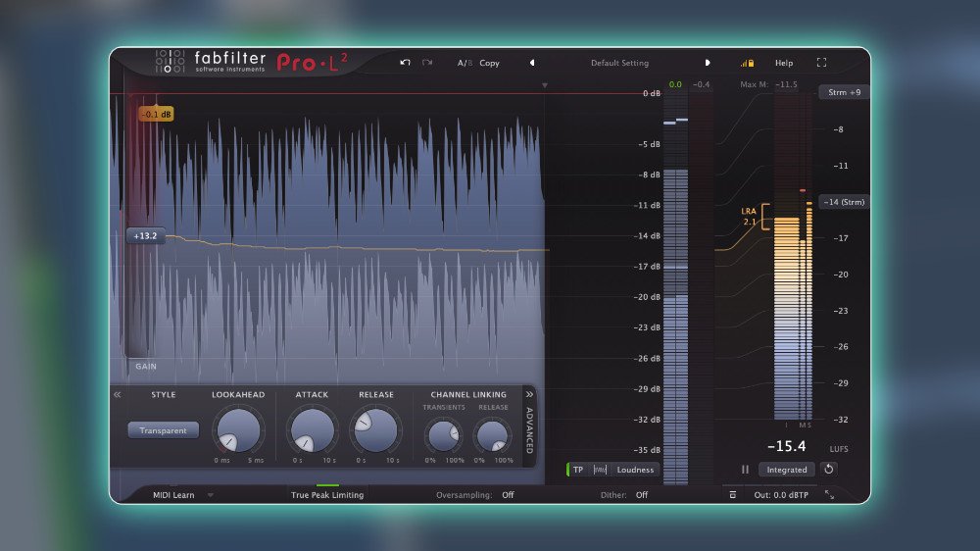
Task: Enable MIDI Learn
Action: (x=173, y=495)
